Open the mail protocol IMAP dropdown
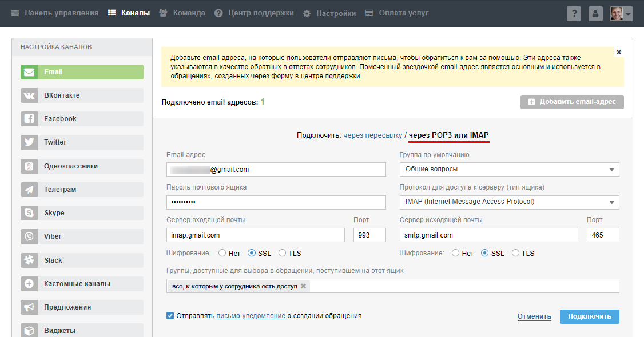644x337 pixels. coord(509,202)
